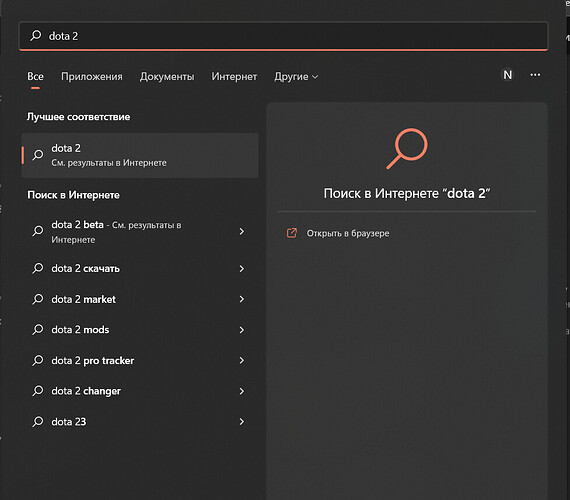The width and height of the screenshot is (570, 500).
Task: Click magnifier icon beside dota 2 mods
Action: (38, 329)
